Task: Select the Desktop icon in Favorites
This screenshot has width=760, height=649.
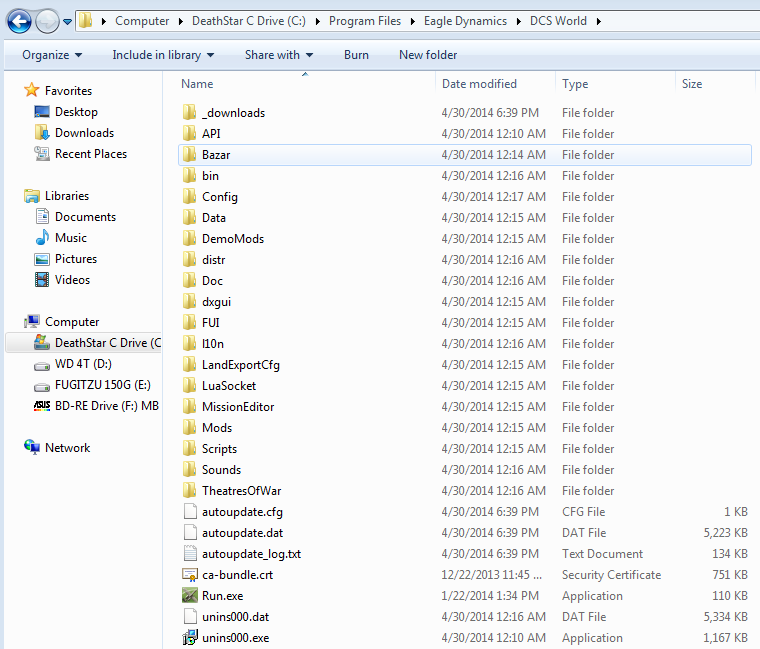Action: coord(42,112)
